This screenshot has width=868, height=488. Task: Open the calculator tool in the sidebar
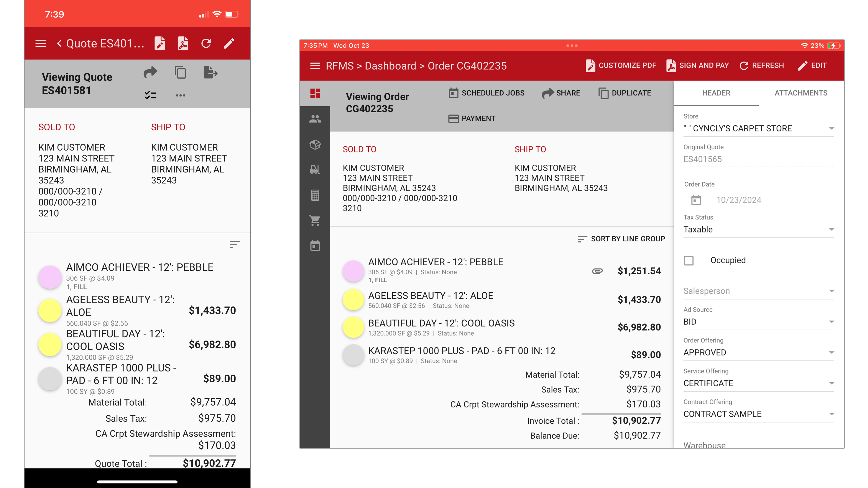315,195
